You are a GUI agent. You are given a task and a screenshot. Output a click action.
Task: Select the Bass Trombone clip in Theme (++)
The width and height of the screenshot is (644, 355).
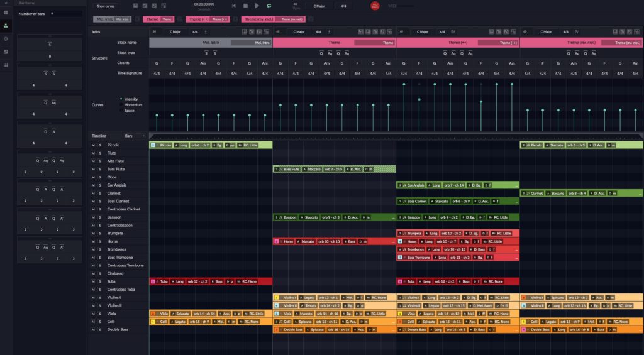(x=458, y=258)
